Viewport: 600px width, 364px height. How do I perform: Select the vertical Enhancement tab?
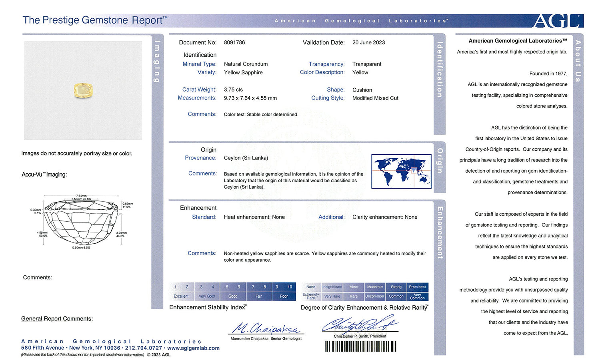point(440,233)
